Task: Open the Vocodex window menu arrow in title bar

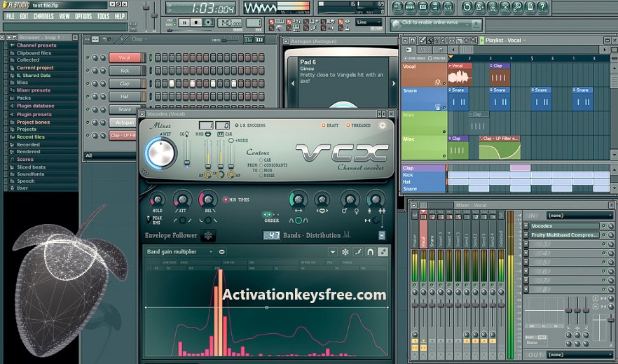Action: tap(142, 114)
